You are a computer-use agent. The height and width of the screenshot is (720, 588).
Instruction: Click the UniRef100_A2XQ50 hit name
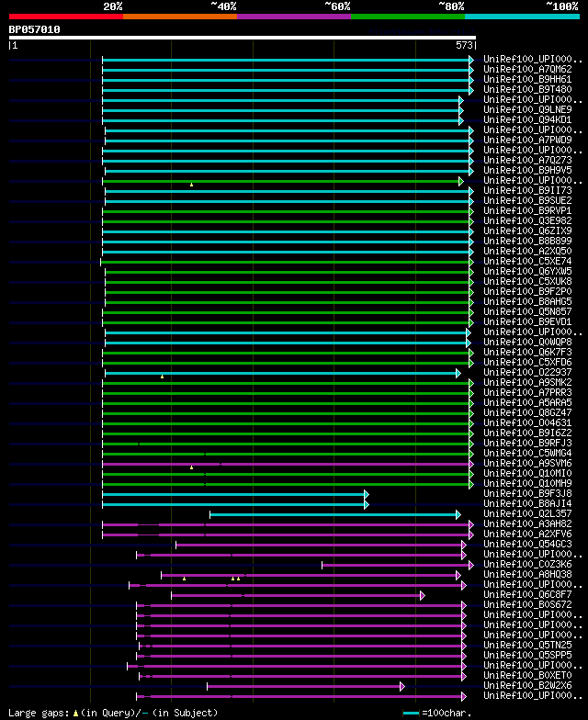527,252
